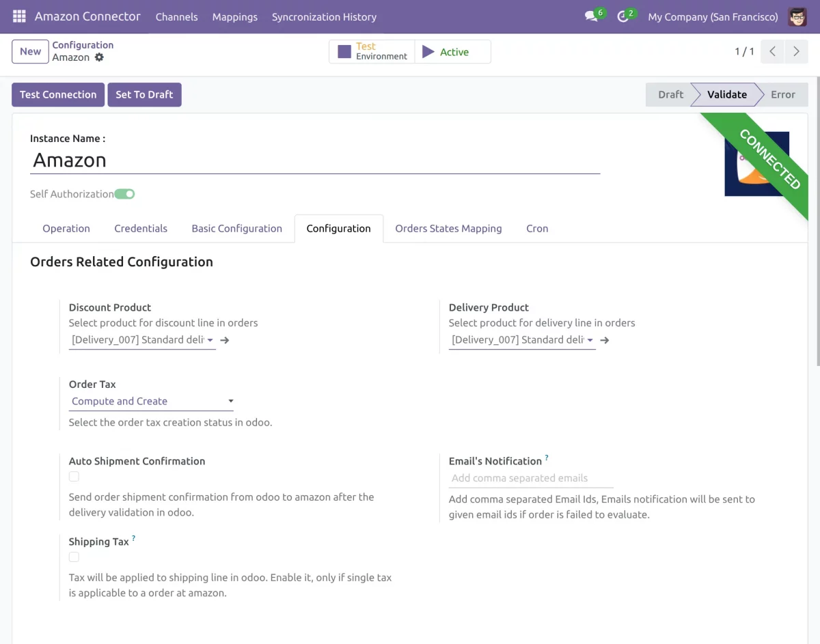Open the apps grid menu icon

pos(19,16)
